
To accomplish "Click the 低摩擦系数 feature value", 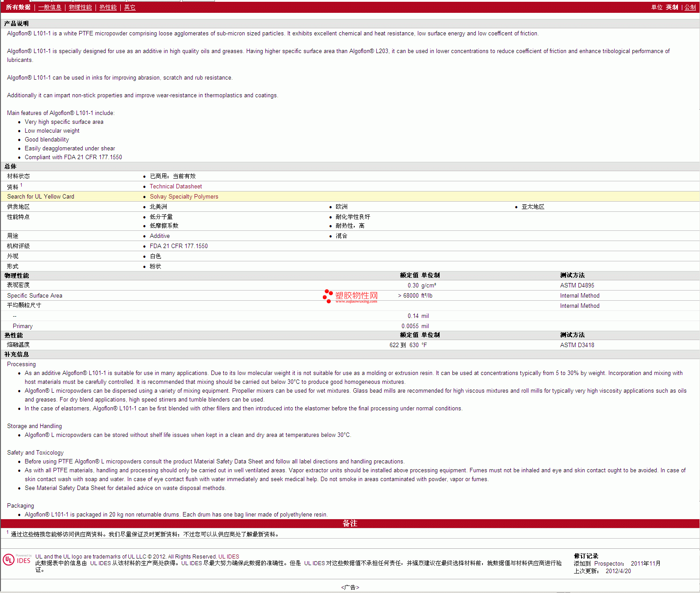I will pos(164,226).
